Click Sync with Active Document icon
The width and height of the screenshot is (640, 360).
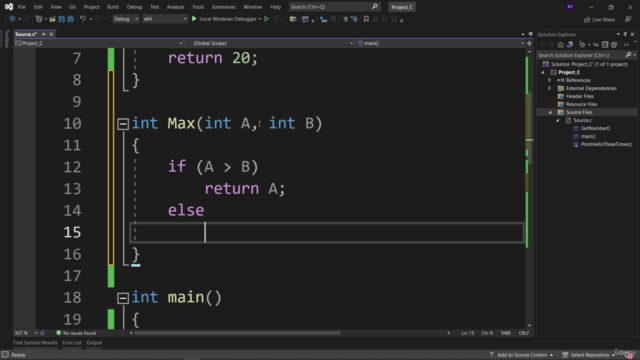(x=596, y=45)
